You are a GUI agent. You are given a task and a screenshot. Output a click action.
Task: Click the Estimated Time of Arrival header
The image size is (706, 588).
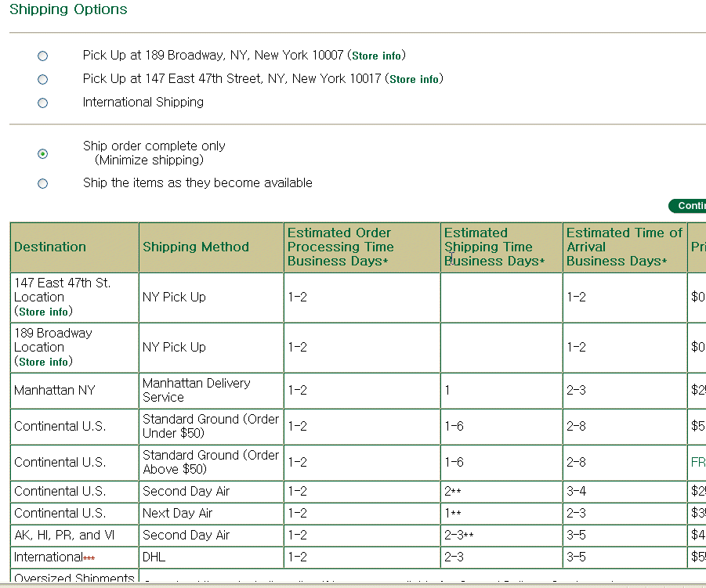point(624,247)
